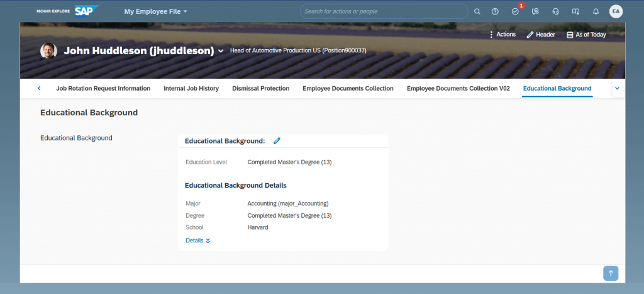Open the Employee Documents Collection V02 tab
The width and height of the screenshot is (644, 294).
(458, 88)
